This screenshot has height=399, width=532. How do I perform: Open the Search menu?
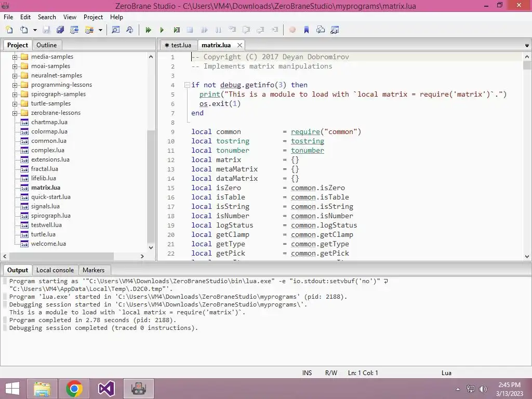(x=47, y=17)
